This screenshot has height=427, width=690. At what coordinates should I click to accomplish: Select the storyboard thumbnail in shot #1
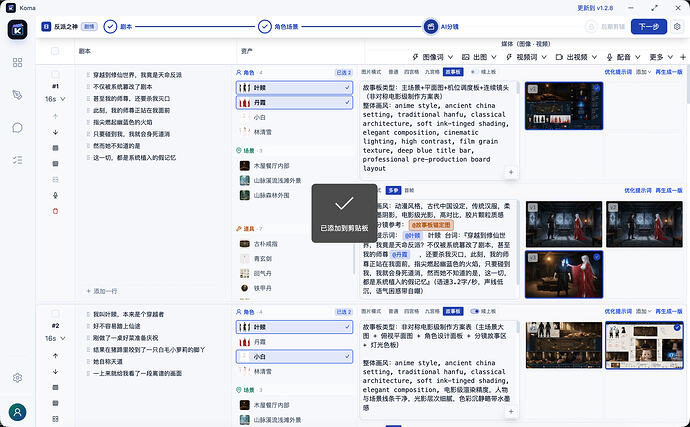coord(564,106)
